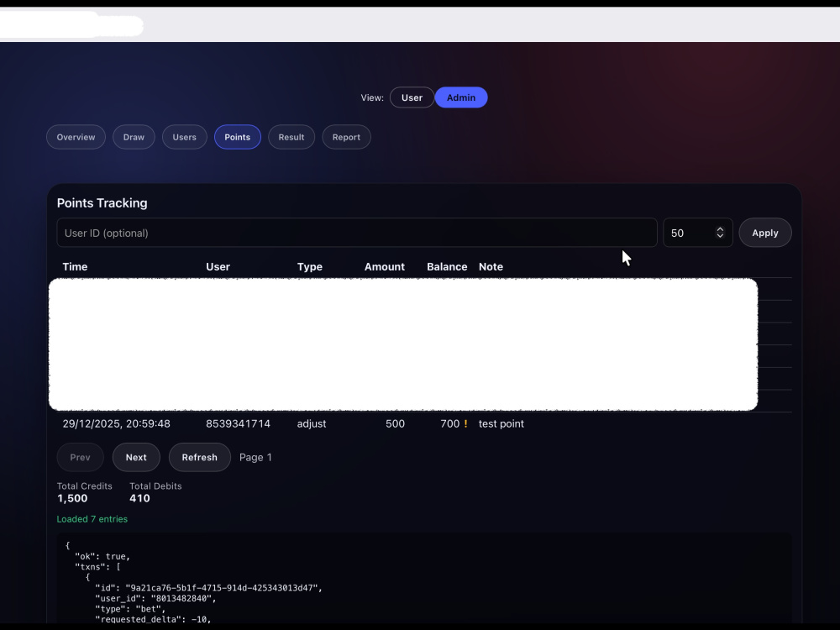This screenshot has width=840, height=630.
Task: Click the Balance column header
Action: [447, 267]
